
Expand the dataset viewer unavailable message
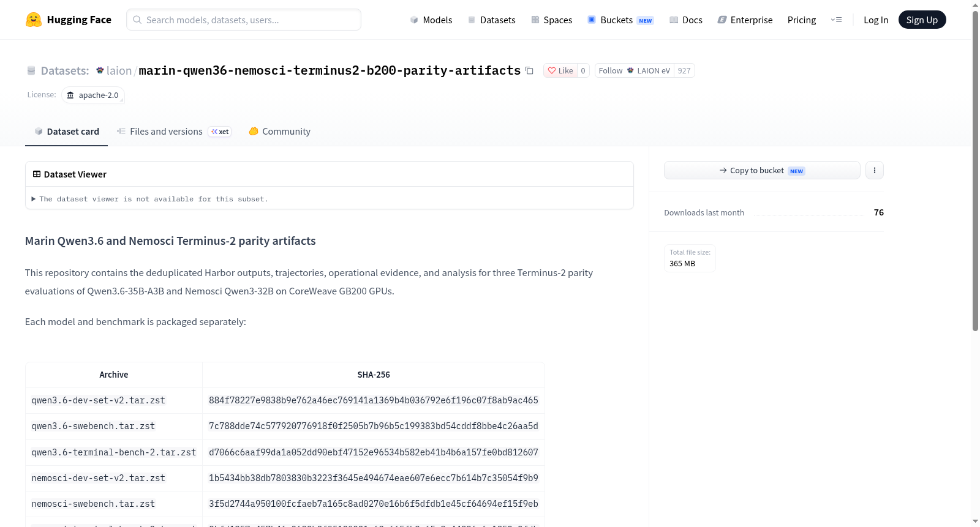point(150,199)
